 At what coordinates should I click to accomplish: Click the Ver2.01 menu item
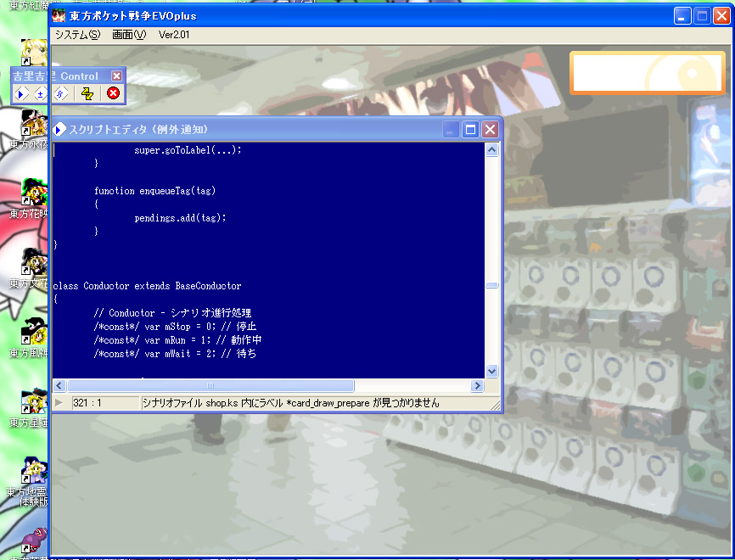174,35
